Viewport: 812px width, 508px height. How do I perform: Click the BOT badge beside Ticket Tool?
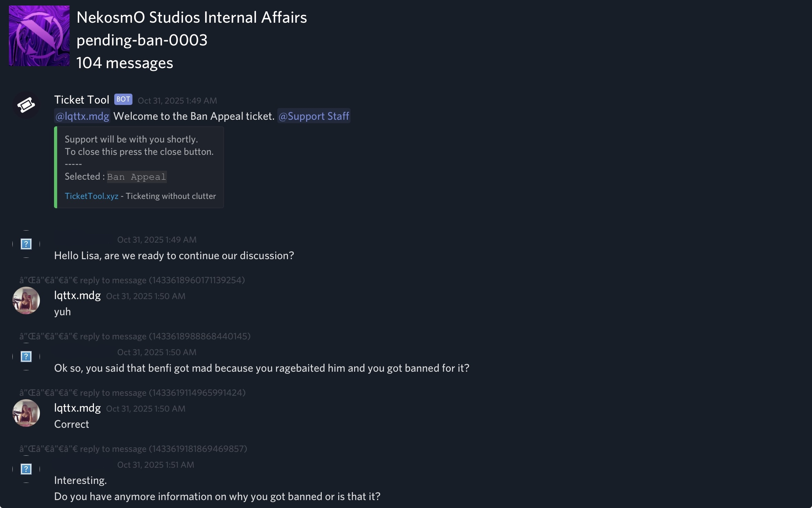(123, 99)
